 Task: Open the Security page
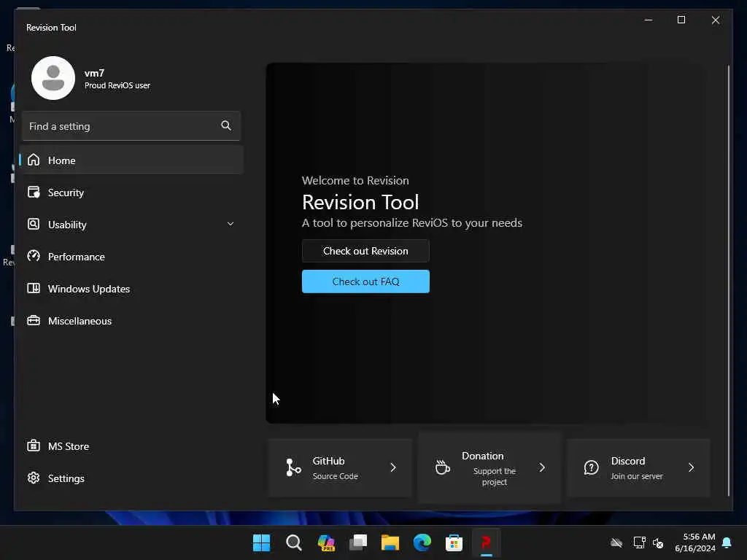[132, 192]
